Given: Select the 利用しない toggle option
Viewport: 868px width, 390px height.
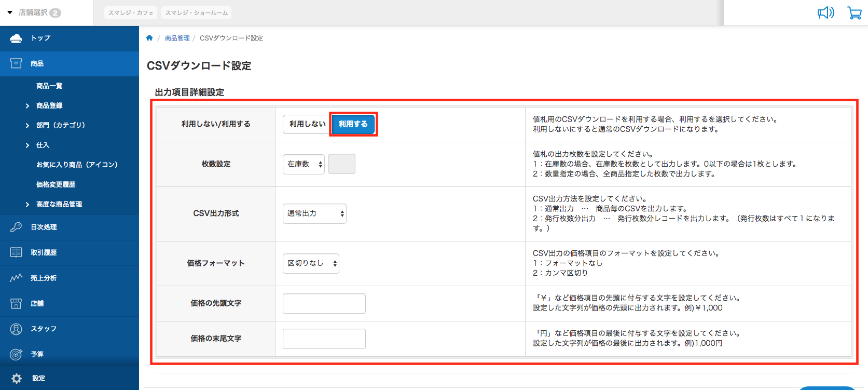Looking at the screenshot, I should (x=307, y=124).
